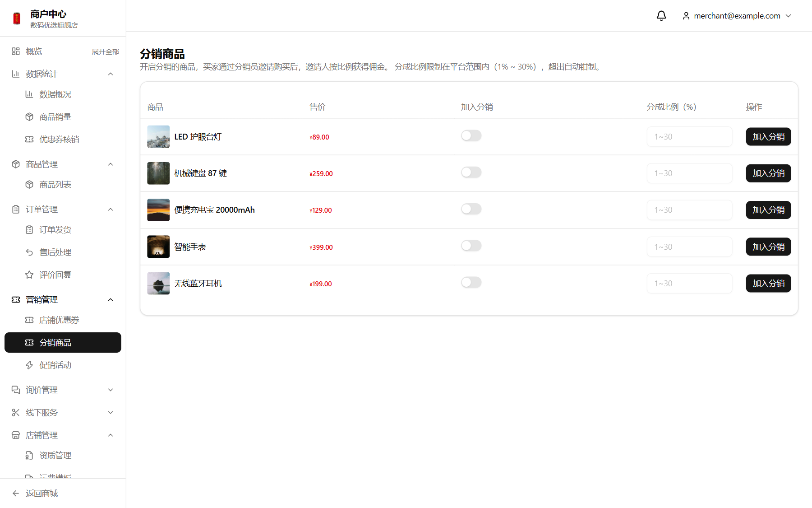Click the red store logo icon
812x508 pixels.
[17, 19]
